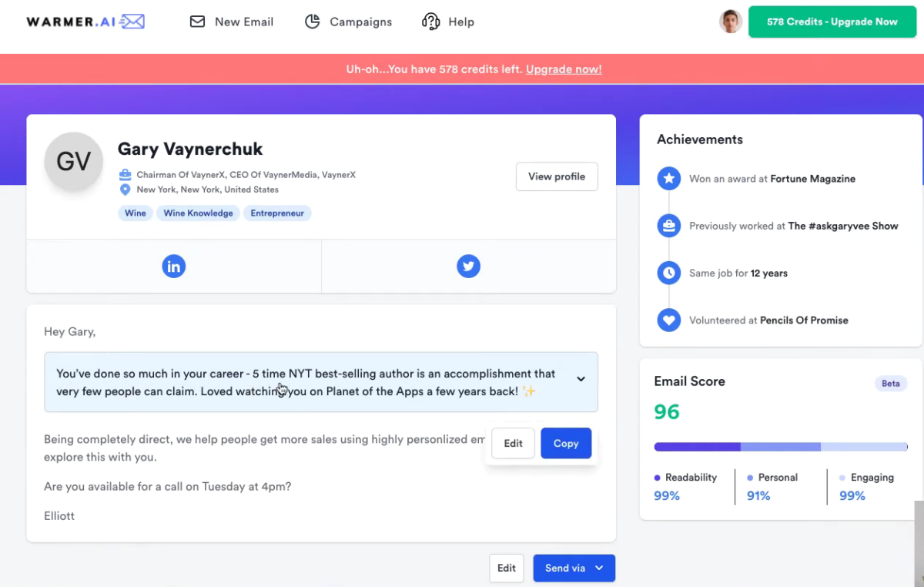924x587 pixels.
Task: Click the 578 Credits - Upgrade Now button
Action: coord(832,22)
